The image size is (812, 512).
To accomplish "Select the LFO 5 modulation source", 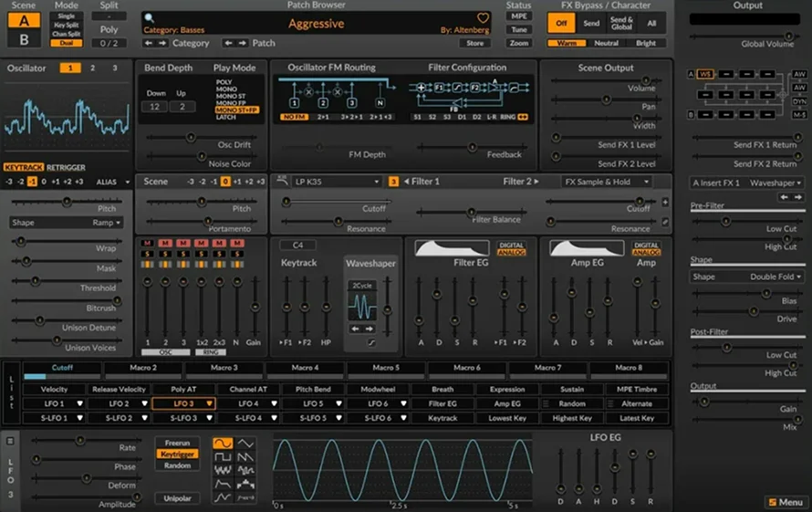I will [x=314, y=403].
